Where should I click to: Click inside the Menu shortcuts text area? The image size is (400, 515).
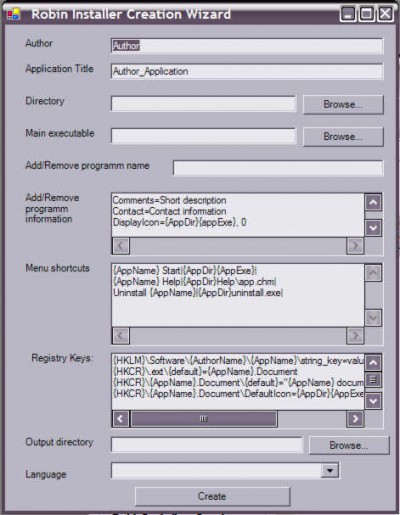tap(238, 295)
